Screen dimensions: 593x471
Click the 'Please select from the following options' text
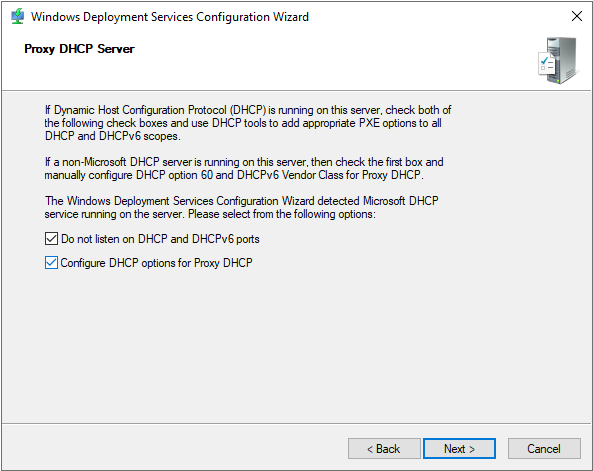point(282,214)
